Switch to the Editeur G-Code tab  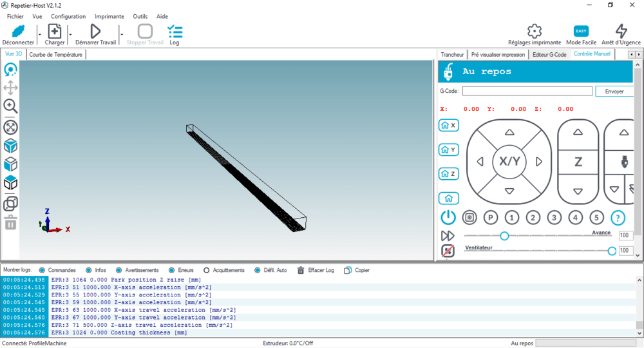click(x=549, y=55)
